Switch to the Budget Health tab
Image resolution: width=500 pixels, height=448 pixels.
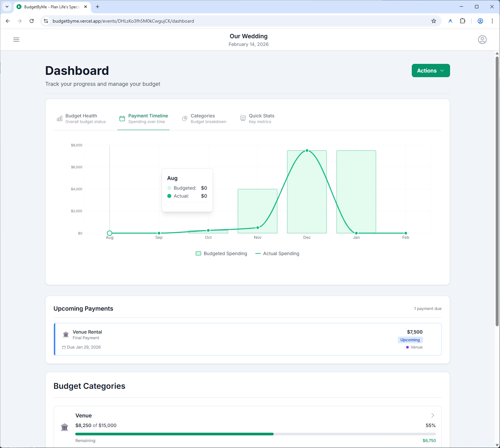coord(81,119)
